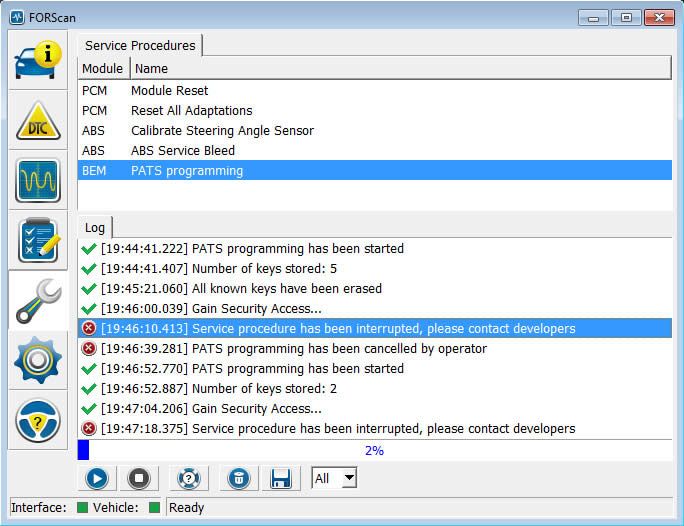This screenshot has width=684, height=526.
Task: Clear the log with trash button
Action: 239,478
